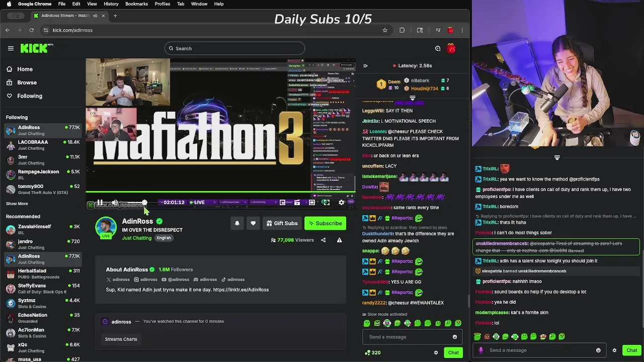
Task: Adjust the video volume slider knob
Action: pyautogui.click(x=144, y=202)
